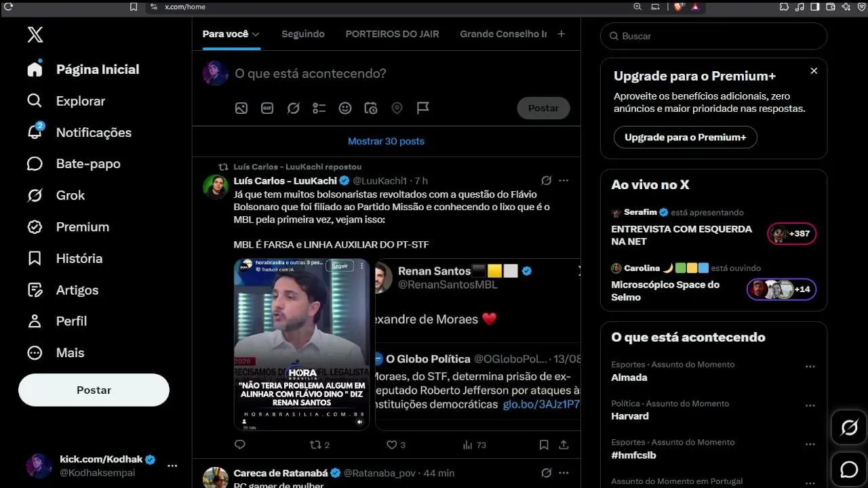Switch to PORTEIROS DO JAIR tab
The width and height of the screenshot is (868, 488).
coord(392,34)
